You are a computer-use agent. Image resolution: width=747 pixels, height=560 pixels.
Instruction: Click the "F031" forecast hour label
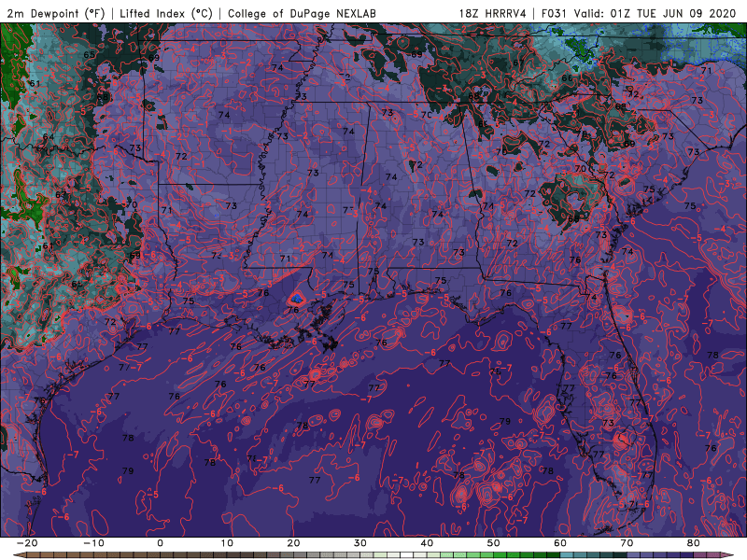point(554,14)
